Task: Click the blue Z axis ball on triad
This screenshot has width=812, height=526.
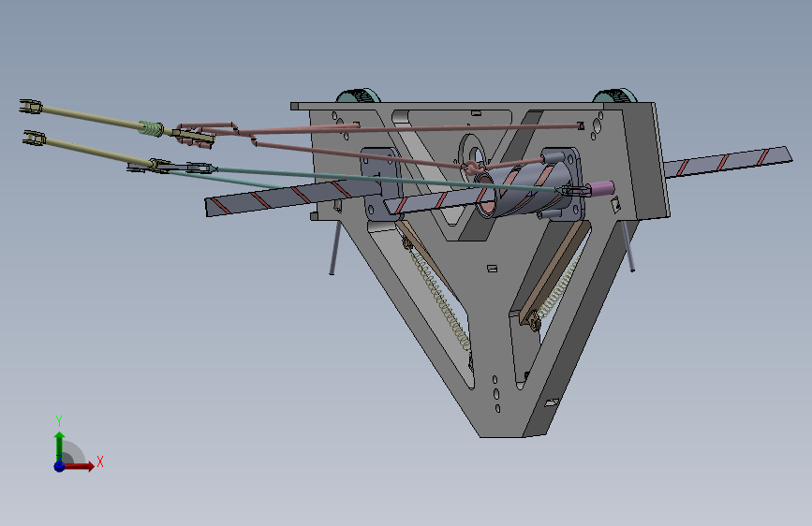Action: [60, 466]
